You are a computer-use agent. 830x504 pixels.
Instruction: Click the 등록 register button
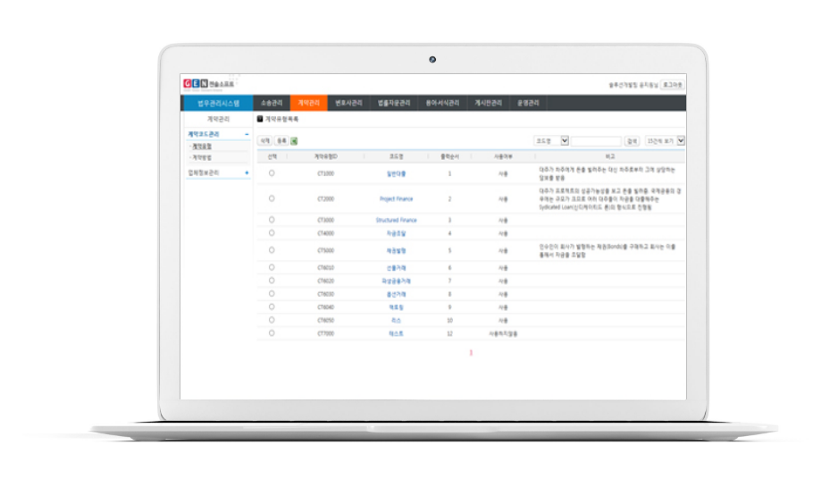281,141
